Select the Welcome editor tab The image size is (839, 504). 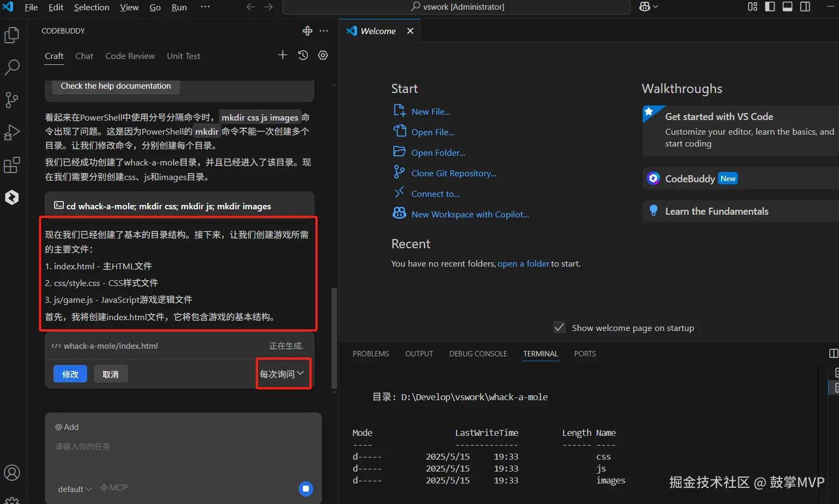380,31
